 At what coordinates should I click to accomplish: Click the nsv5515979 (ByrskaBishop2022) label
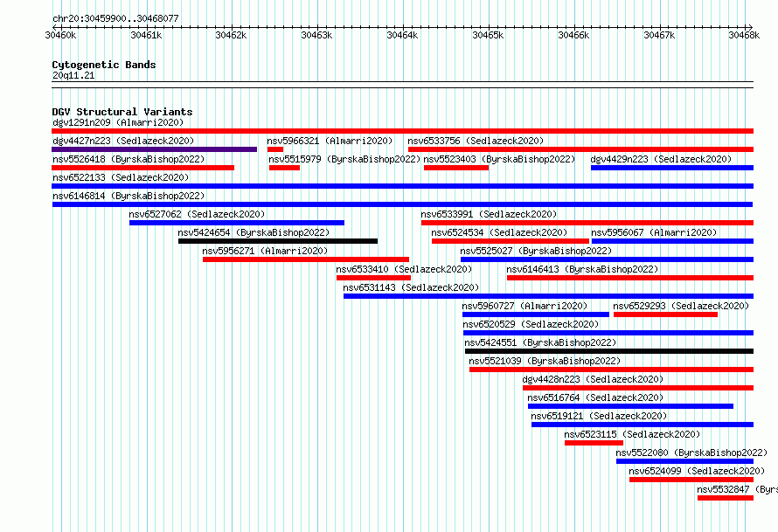[x=344, y=159]
